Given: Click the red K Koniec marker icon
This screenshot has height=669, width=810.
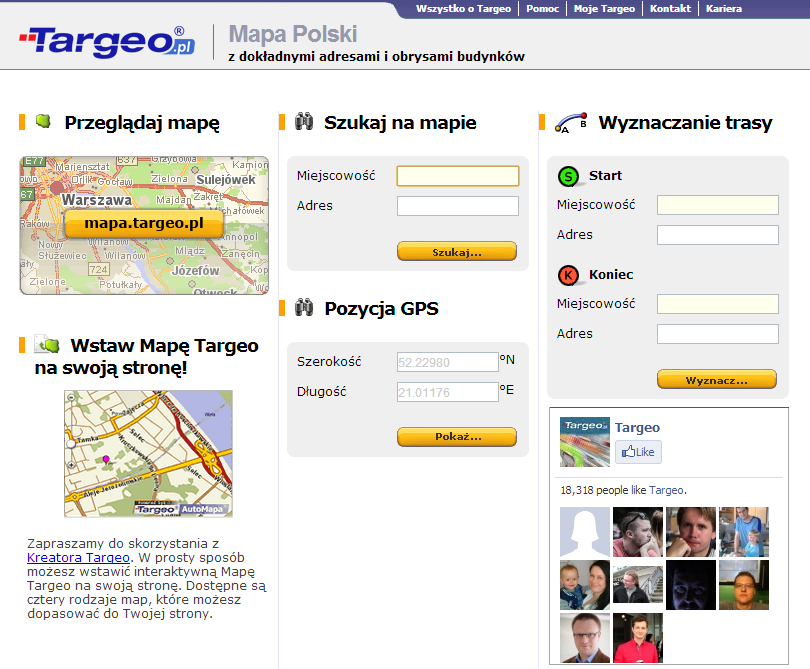Looking at the screenshot, I should click(568, 275).
